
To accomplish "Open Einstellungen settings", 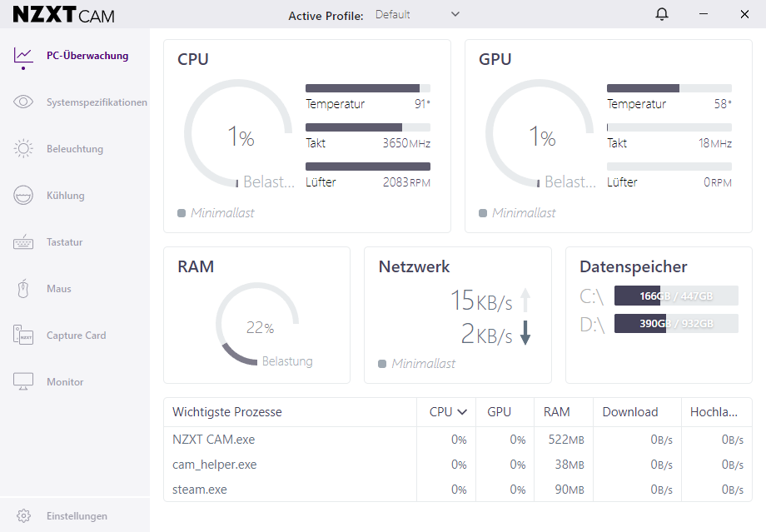I will 75,516.
